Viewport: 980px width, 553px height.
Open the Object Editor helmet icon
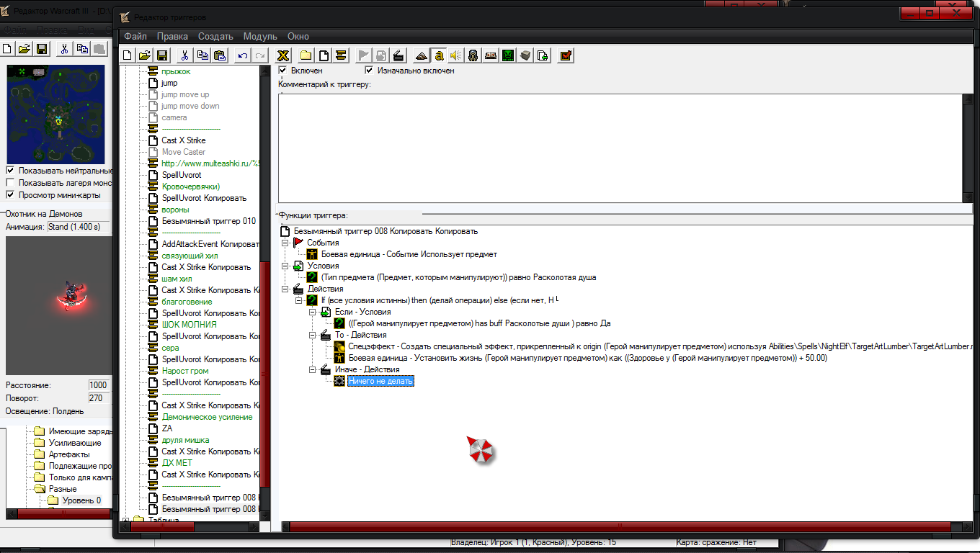coord(473,55)
